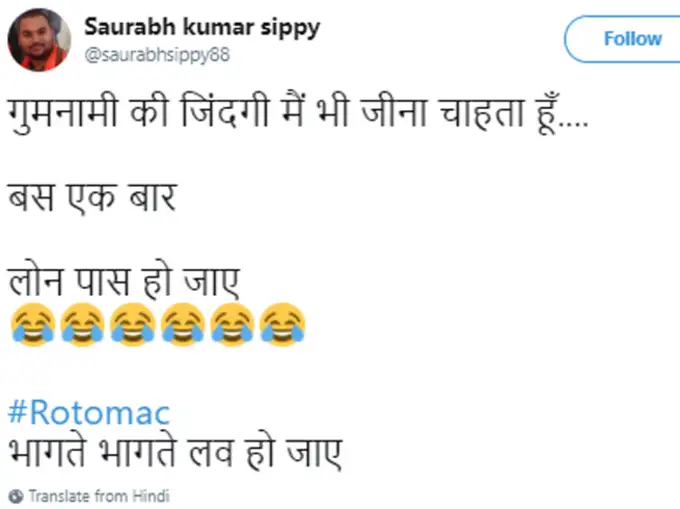Click the third laughing-tears emoji
680x509 pixels.
[x=132, y=326]
